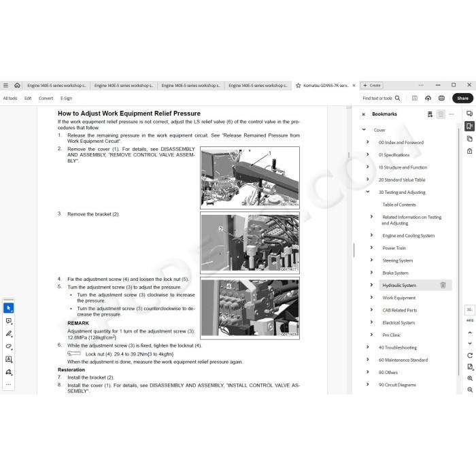476x476 pixels.
Task: Expand 01 Specifications bookmark
Action: pyautogui.click(x=368, y=154)
